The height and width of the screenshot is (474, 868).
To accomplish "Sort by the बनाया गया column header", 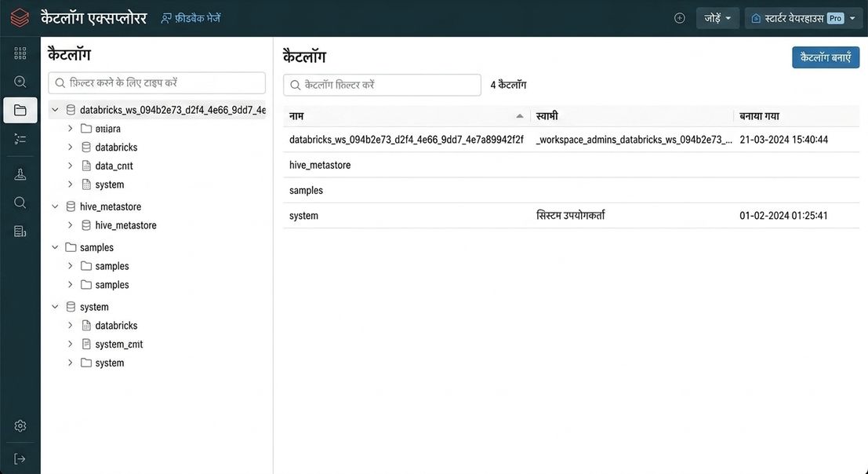I will coord(759,116).
